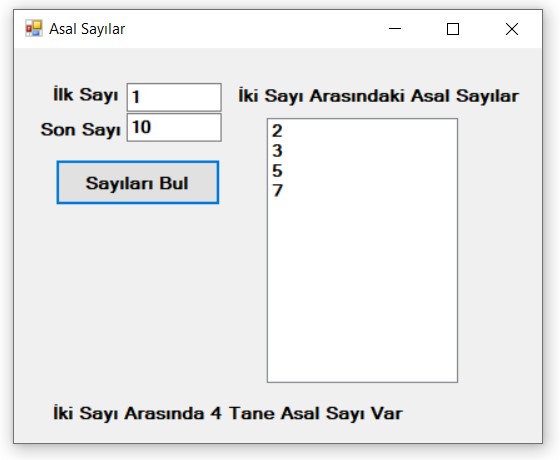Select prime number 5 in the list
The image size is (560, 460).
[362, 170]
